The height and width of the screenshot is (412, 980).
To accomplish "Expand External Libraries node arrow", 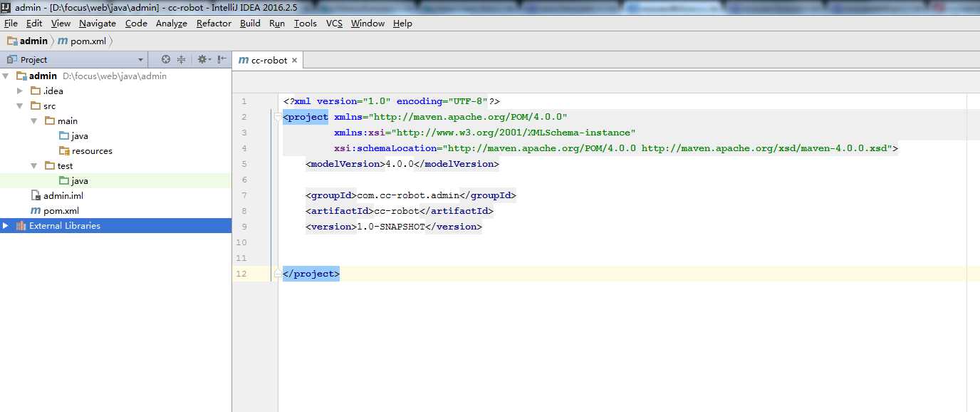I will coord(6,225).
